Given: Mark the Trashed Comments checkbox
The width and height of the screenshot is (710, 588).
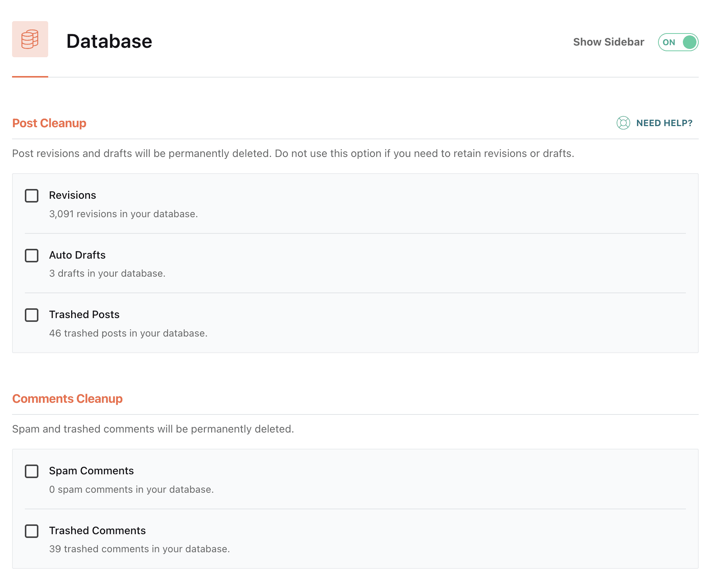Looking at the screenshot, I should [x=32, y=531].
